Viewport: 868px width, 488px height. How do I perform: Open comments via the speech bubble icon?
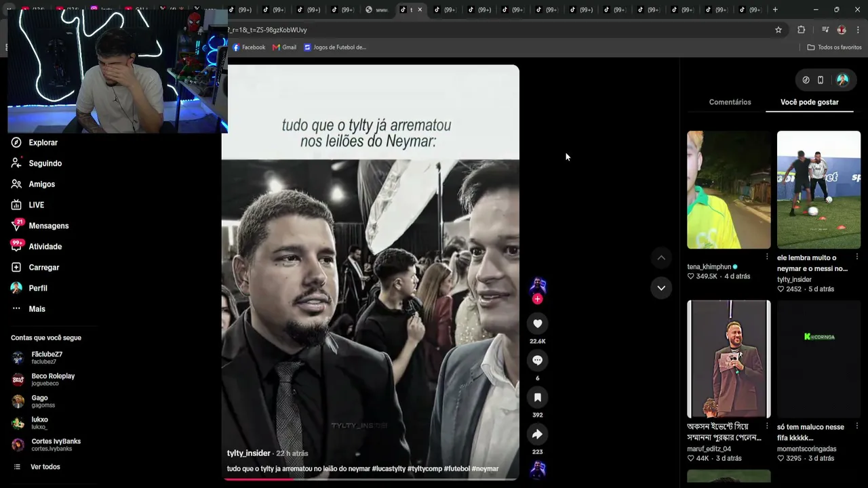coord(537,361)
